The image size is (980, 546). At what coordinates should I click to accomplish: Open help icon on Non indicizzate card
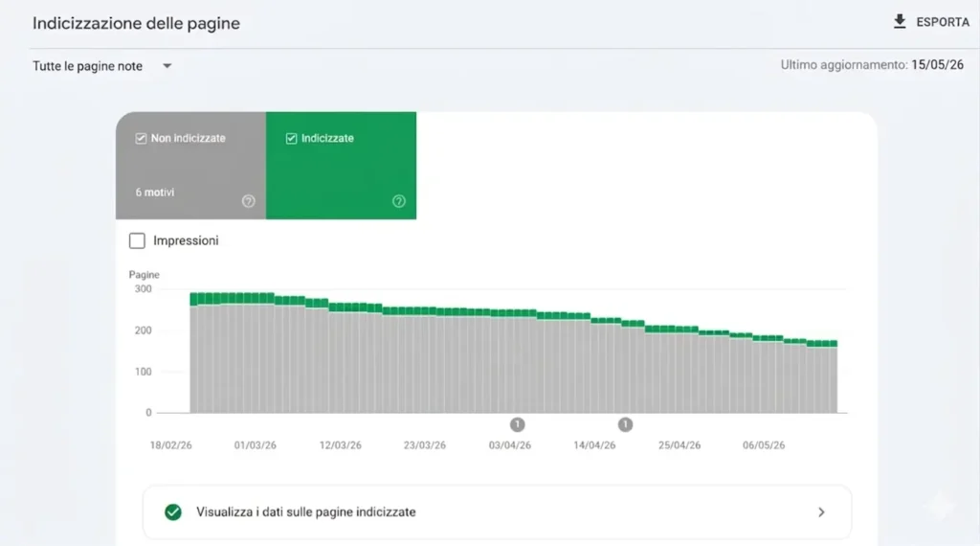click(248, 201)
